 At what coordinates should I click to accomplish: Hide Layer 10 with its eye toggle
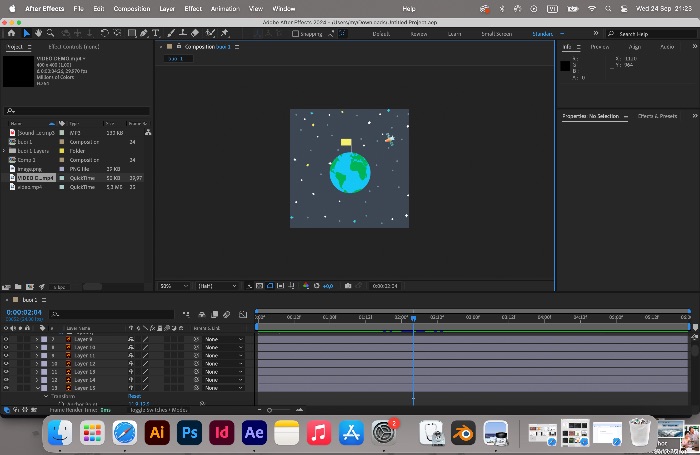click(6, 347)
